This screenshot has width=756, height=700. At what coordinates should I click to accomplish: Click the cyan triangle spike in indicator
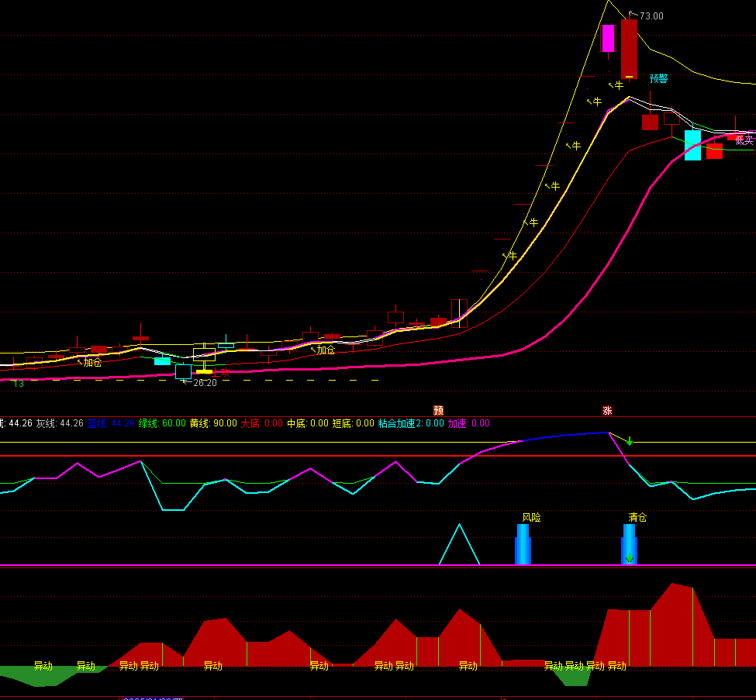[x=459, y=545]
